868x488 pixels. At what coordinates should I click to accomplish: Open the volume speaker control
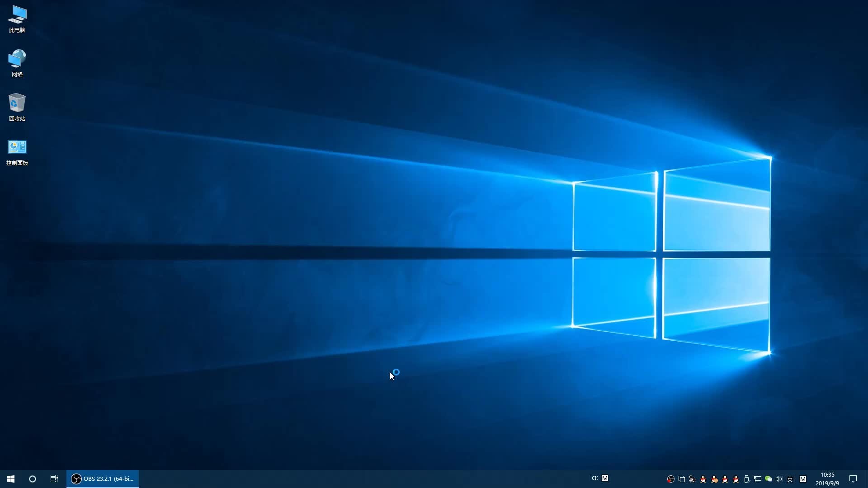(779, 479)
